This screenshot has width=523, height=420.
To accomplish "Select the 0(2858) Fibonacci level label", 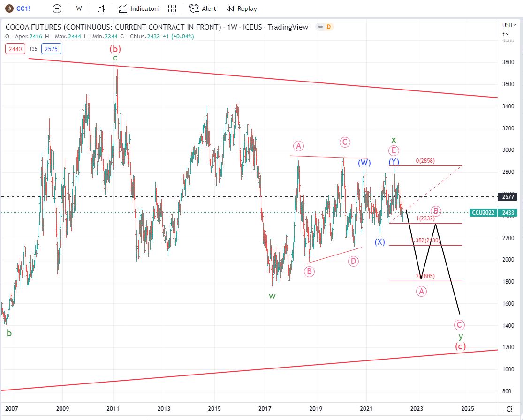I will coord(425,161).
